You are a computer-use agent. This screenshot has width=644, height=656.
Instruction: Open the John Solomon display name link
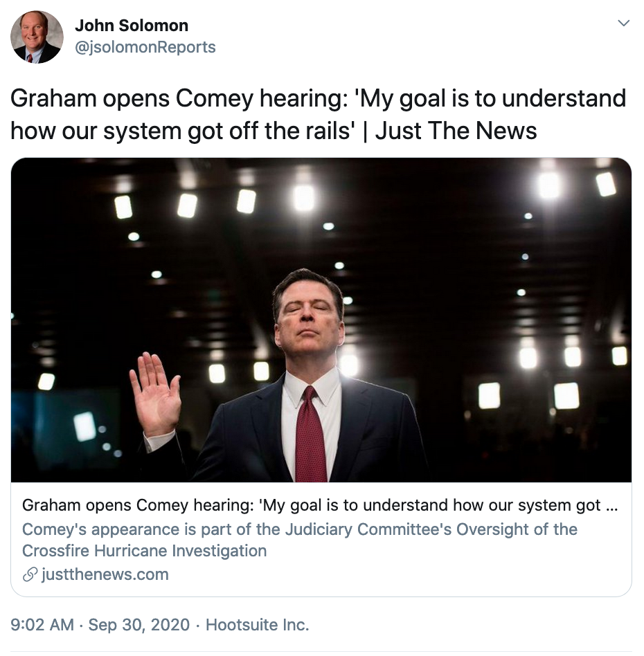click(x=132, y=26)
